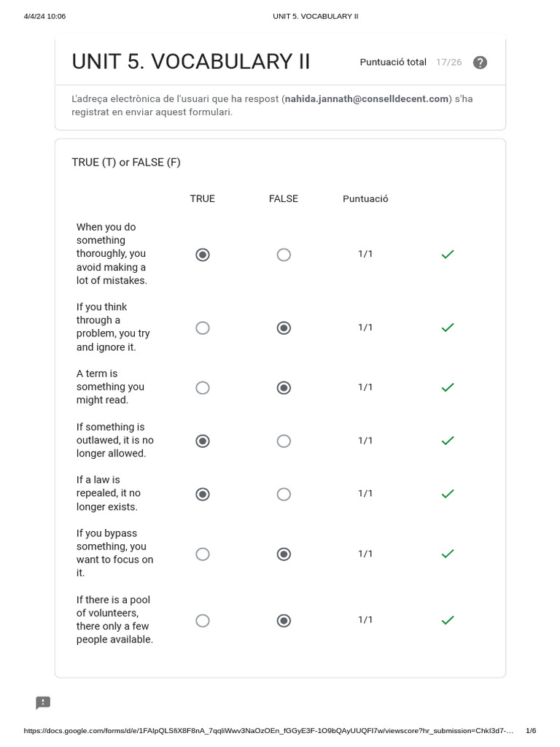Select TRUE for the think through question
This screenshot has width=560, height=747.
203,328
